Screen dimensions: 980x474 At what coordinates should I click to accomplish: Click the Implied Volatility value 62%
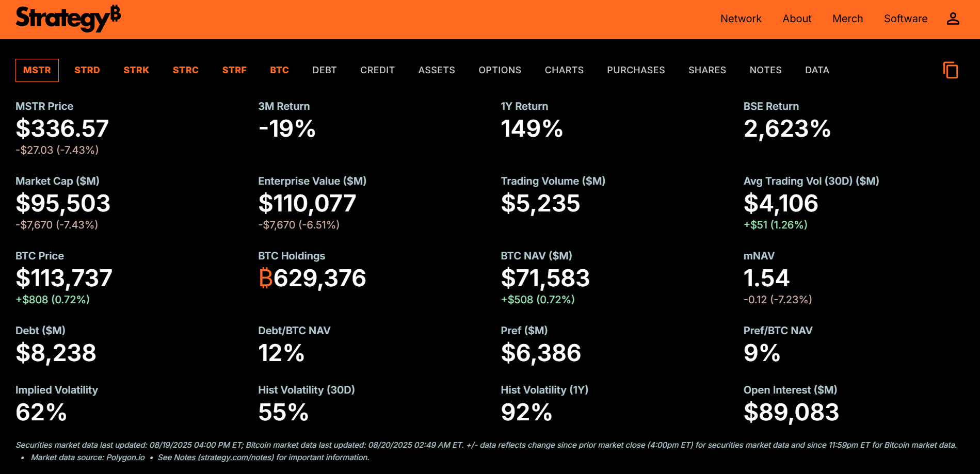tap(41, 412)
